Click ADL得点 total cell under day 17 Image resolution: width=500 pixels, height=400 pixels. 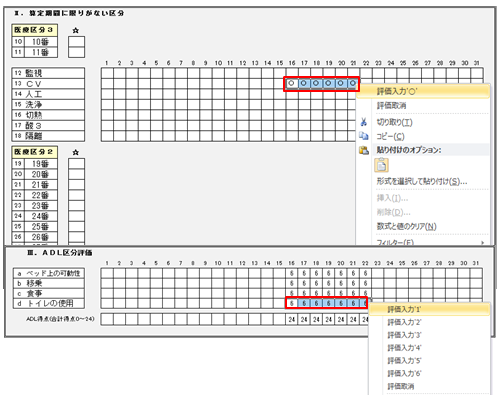pyautogui.click(x=304, y=319)
